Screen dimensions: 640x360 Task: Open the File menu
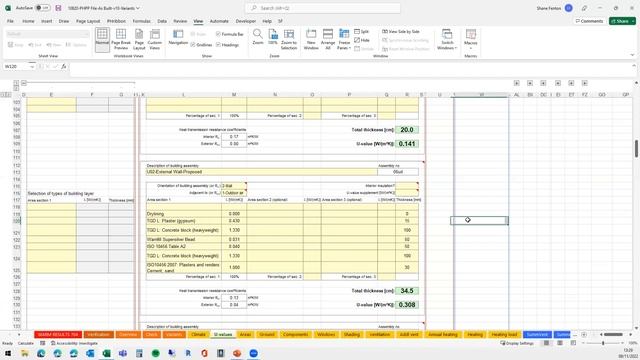pos(10,21)
